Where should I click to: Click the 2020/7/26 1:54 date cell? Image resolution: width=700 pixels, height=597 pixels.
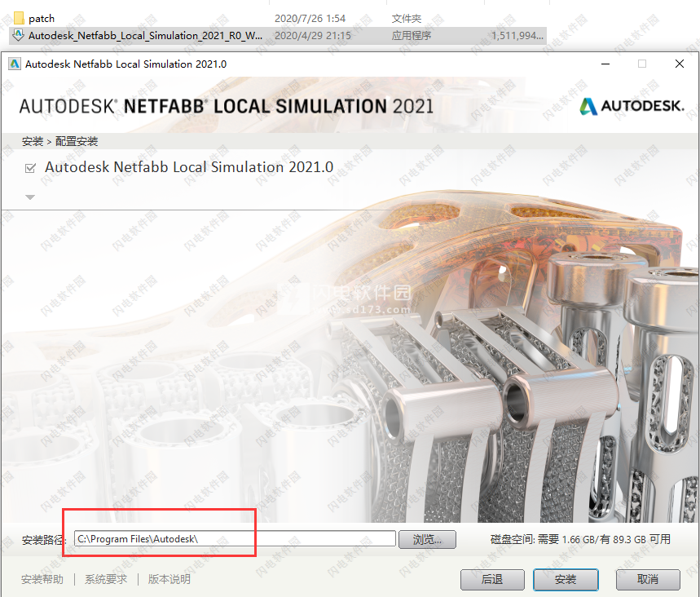[x=310, y=19]
